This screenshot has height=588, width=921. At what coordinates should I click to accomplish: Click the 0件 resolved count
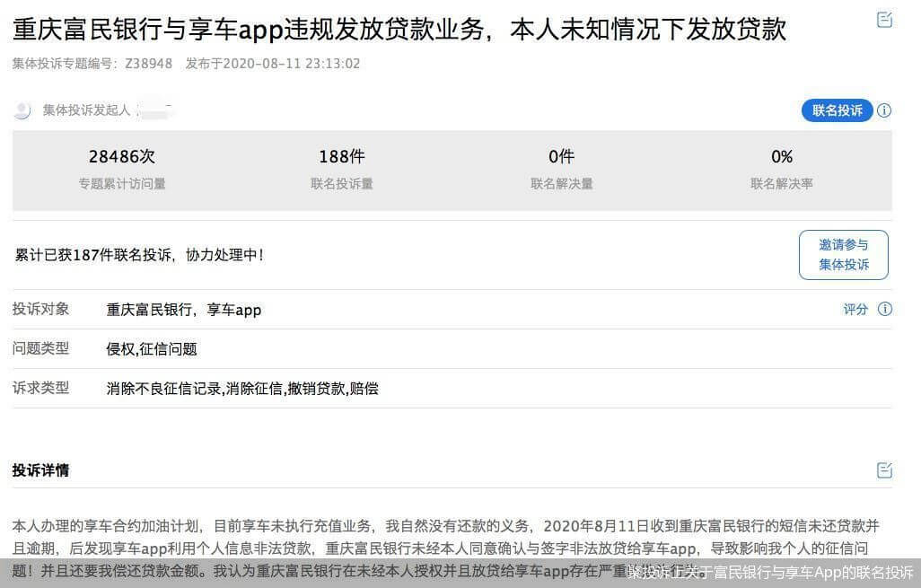[x=562, y=156]
